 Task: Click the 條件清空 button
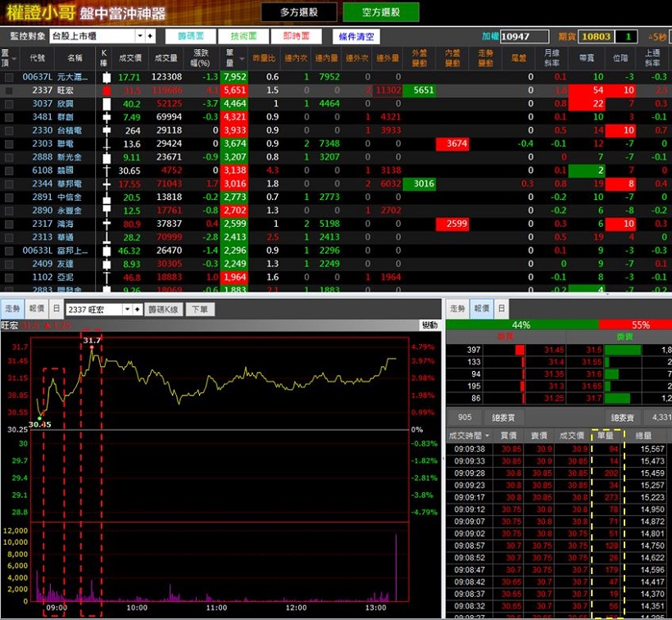tap(356, 37)
